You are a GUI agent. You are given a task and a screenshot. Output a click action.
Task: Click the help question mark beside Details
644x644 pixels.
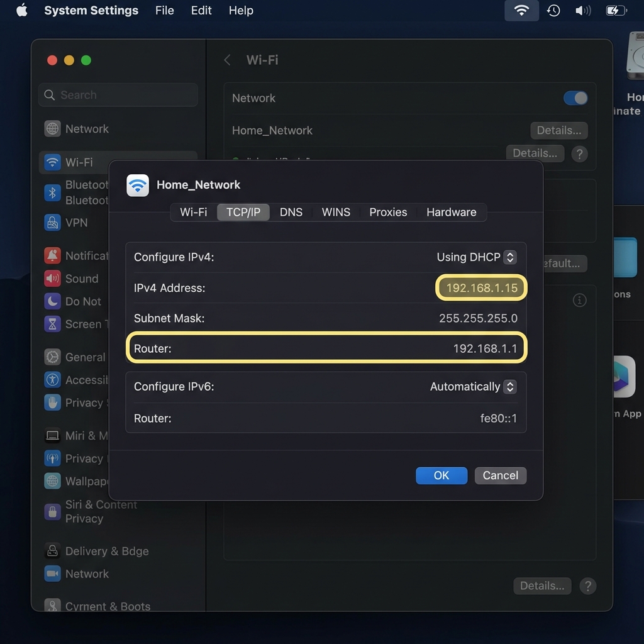pos(579,154)
